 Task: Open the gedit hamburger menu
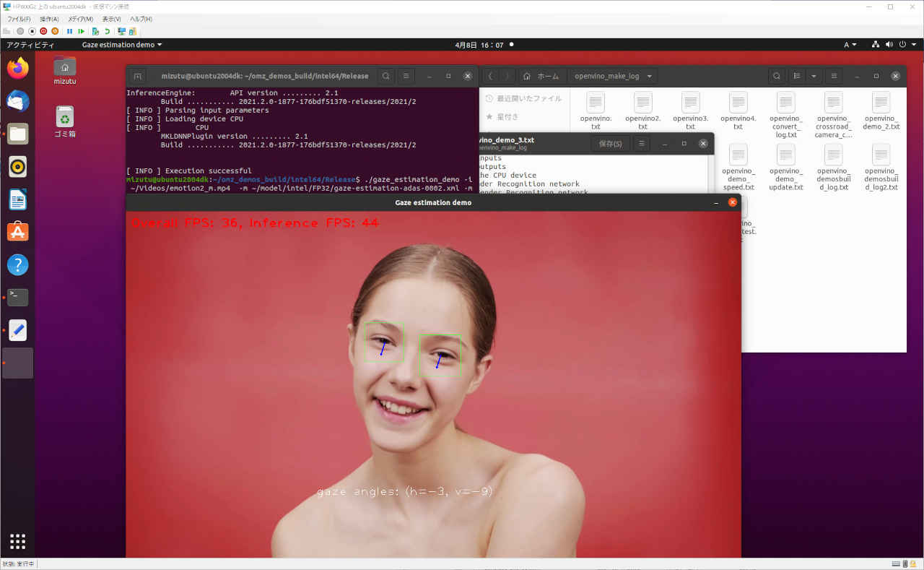coord(642,144)
